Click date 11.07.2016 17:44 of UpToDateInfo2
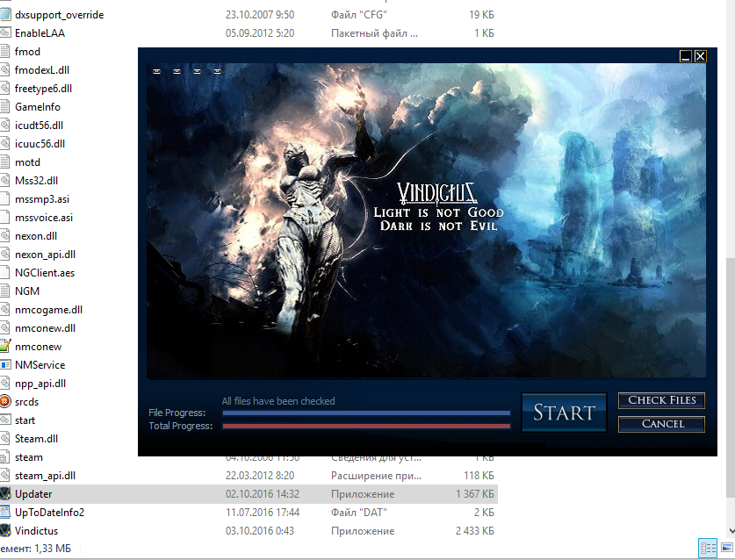 click(x=262, y=513)
